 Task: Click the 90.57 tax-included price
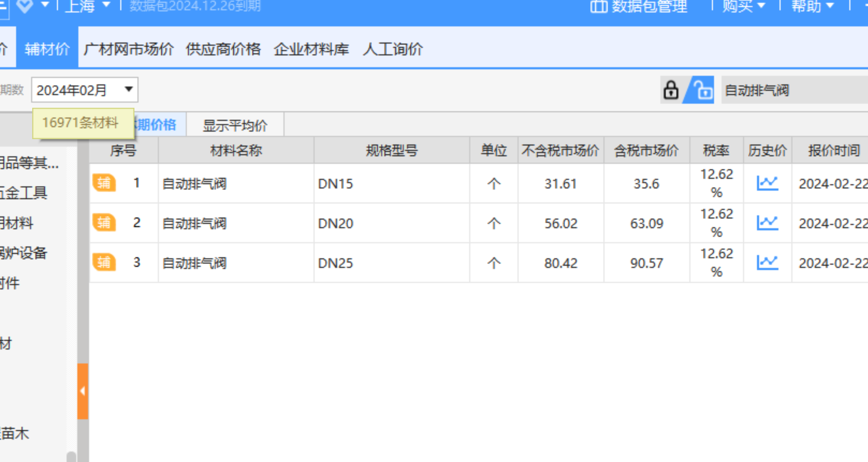tap(646, 263)
